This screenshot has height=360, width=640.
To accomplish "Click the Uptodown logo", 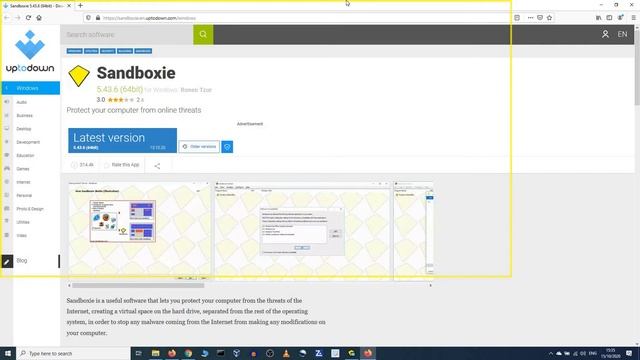I will (x=30, y=52).
